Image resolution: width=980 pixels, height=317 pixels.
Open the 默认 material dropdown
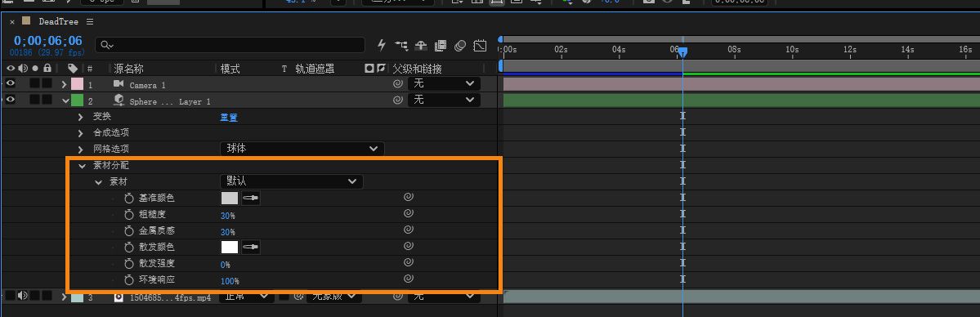[291, 181]
